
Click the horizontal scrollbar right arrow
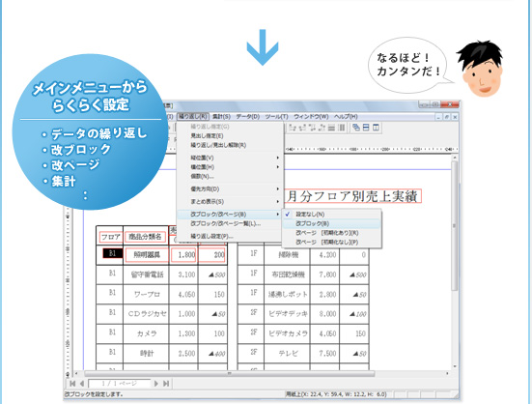448,373
